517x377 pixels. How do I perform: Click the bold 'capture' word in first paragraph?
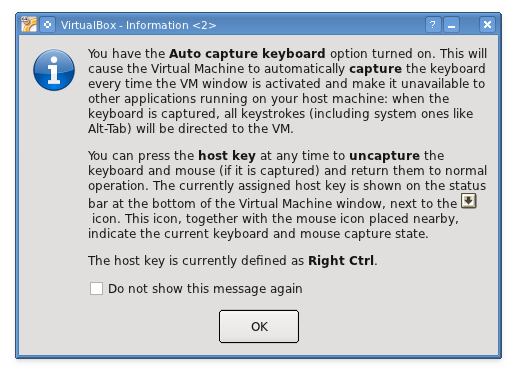[x=376, y=69]
